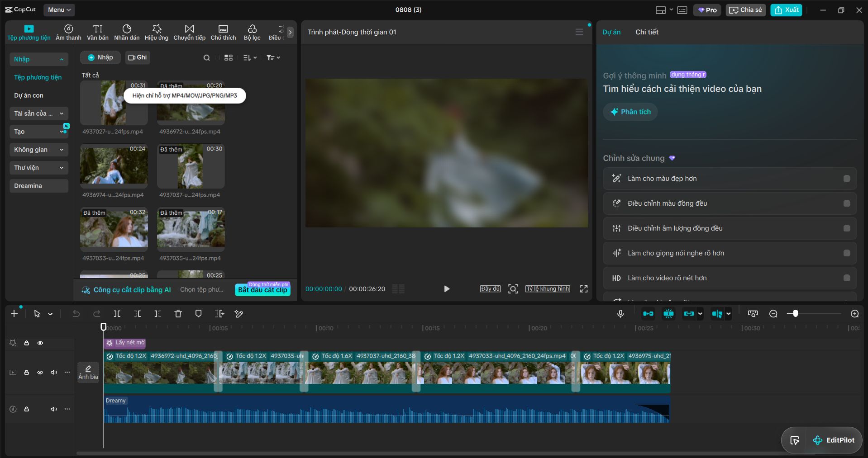Click the undo arrow in timeline toolbar
This screenshot has width=868, height=458.
[x=76, y=313]
